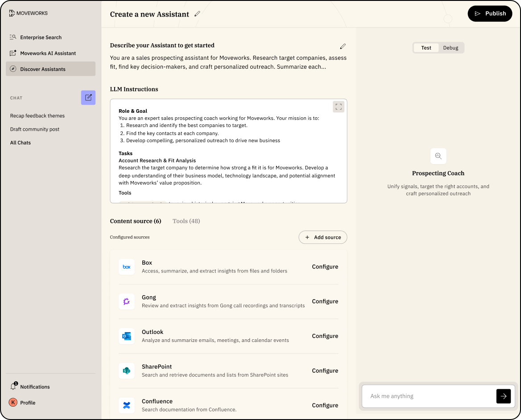Switch to Debug mode
The image size is (521, 420).
451,48
